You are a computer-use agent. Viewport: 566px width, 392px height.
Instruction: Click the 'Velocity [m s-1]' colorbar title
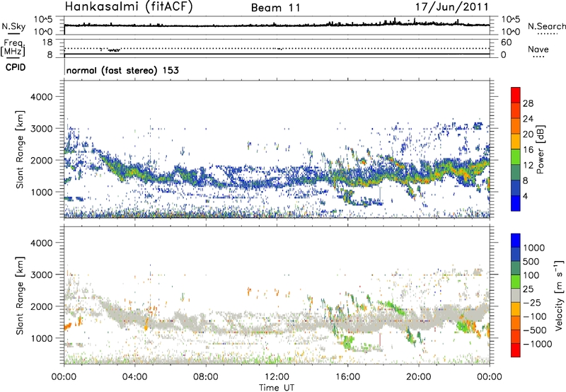(559, 295)
